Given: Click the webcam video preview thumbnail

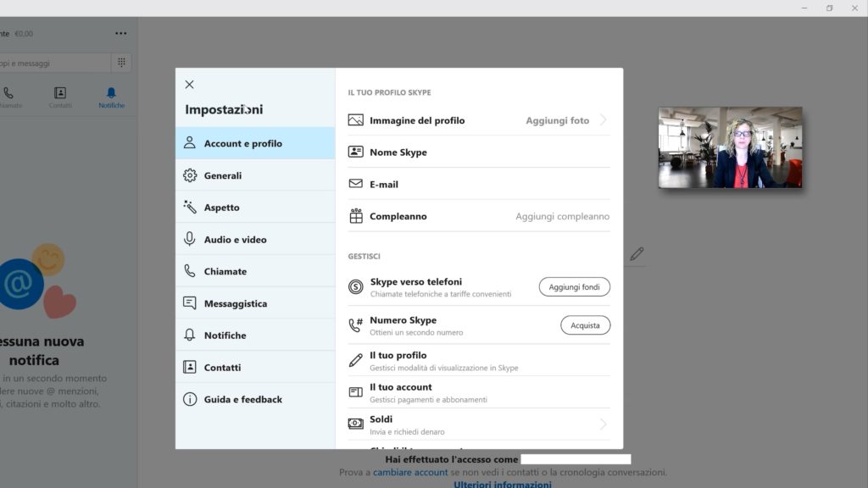Looking at the screenshot, I should tap(731, 147).
